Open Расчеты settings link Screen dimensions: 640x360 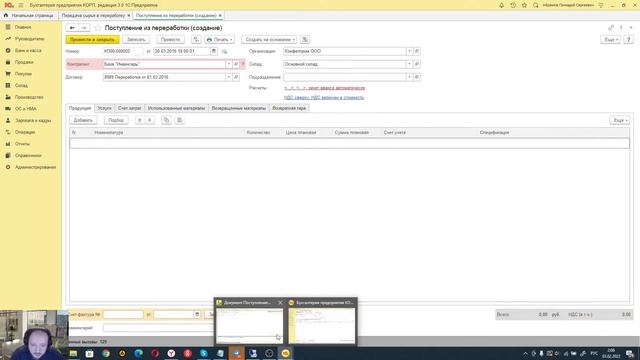324,88
